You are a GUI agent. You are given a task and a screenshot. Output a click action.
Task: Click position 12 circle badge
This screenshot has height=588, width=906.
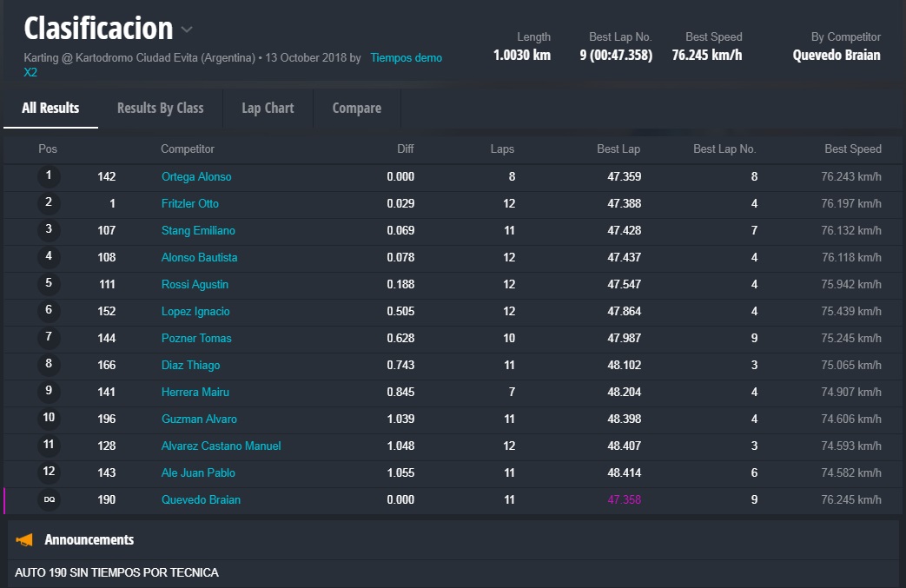(x=49, y=472)
